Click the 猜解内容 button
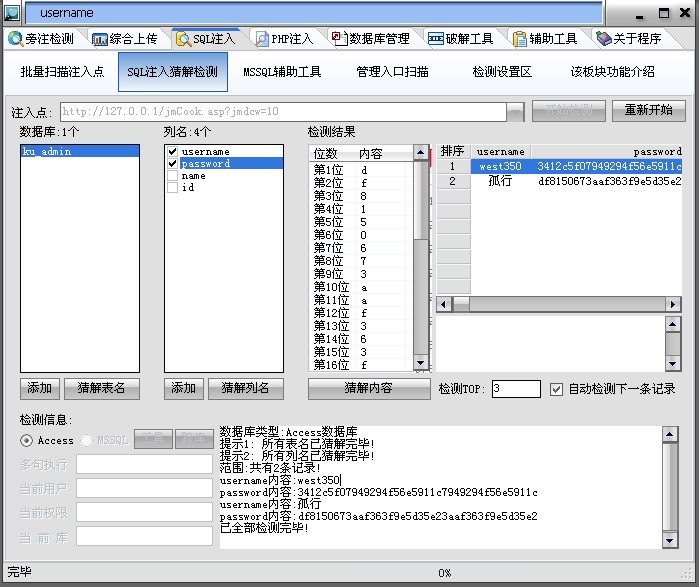 369,389
